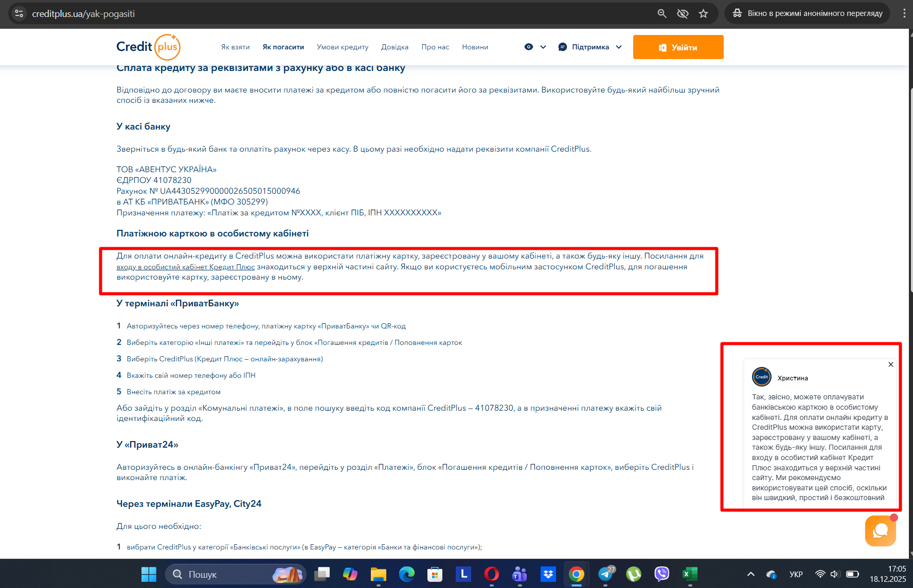Image resolution: width=913 pixels, height=588 pixels.
Task: Switch keyboard language УКР indicator
Action: 796,574
